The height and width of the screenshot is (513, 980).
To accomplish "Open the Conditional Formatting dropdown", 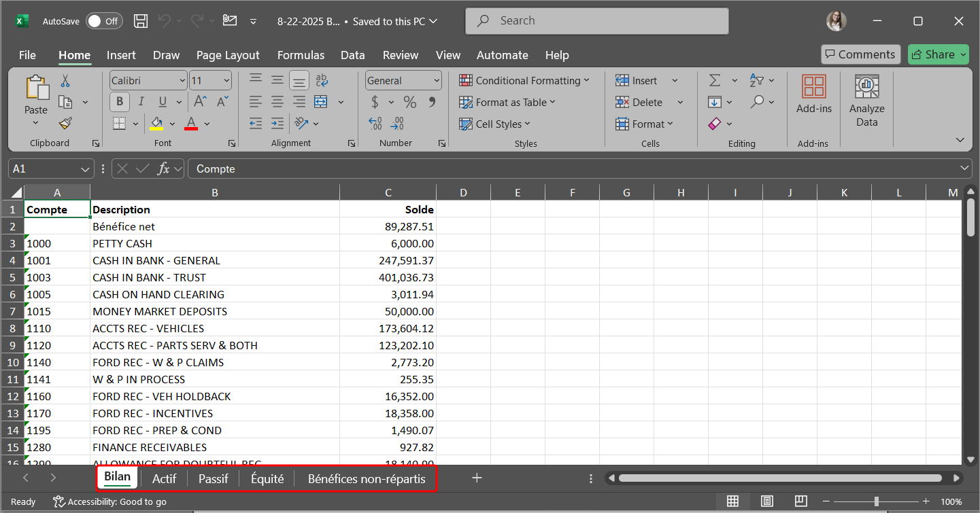I will [524, 81].
